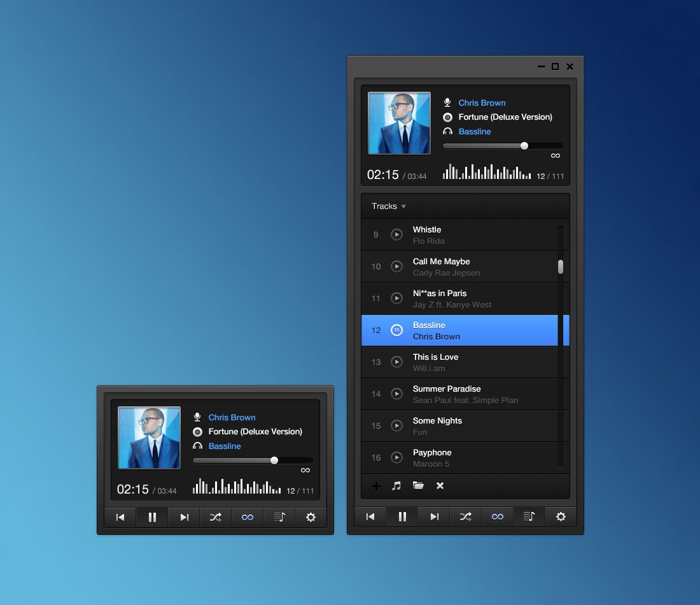Click the equalizer visualizer in large player
The width and height of the screenshot is (700, 605).
pyautogui.click(x=487, y=171)
